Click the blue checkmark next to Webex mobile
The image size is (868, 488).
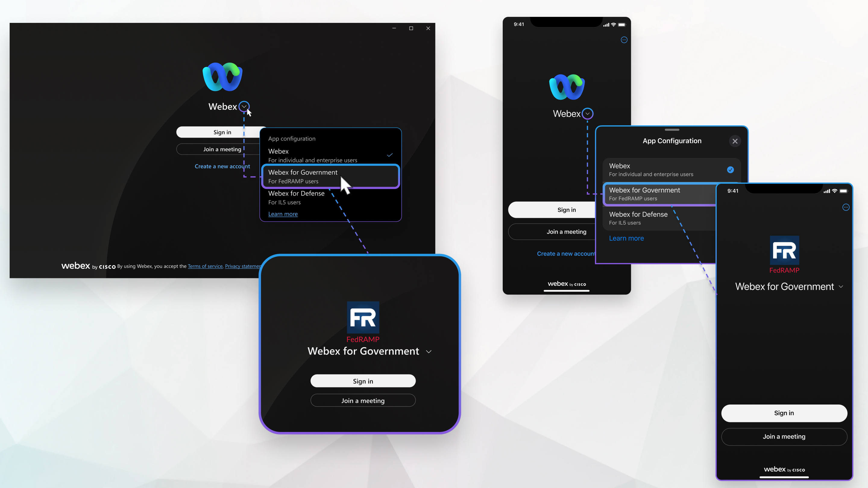pos(730,169)
